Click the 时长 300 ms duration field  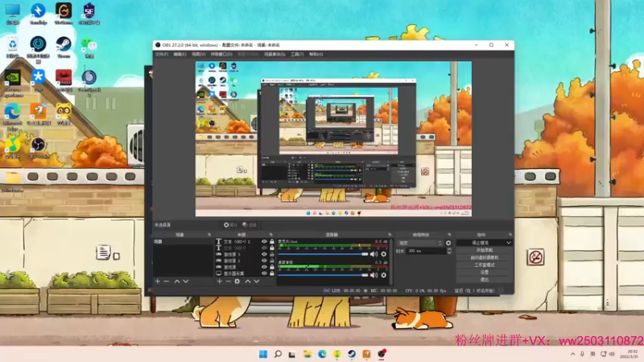pos(427,251)
